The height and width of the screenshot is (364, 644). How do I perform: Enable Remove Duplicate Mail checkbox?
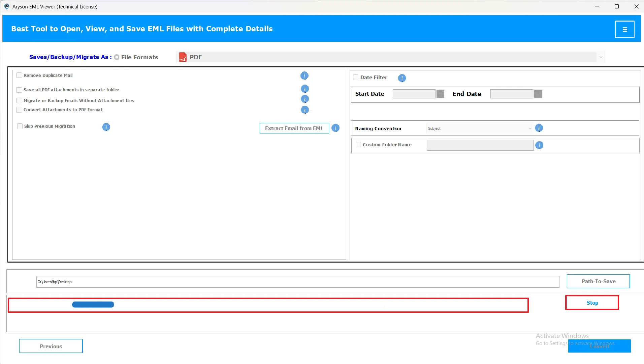(x=19, y=75)
